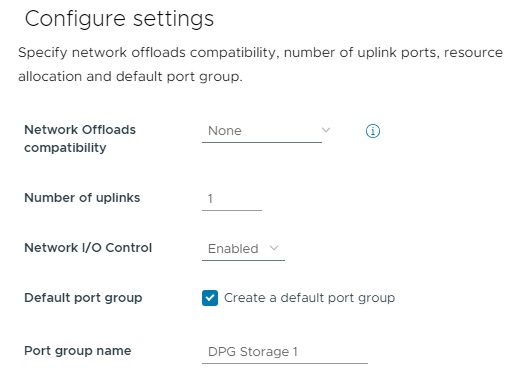
Task: Click the 'Number of uplinks' field label
Action: (x=82, y=198)
